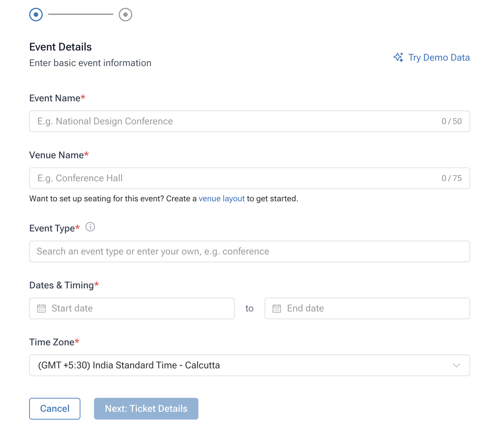Click the Start date calendar icon
This screenshot has width=504, height=427.
[41, 308]
